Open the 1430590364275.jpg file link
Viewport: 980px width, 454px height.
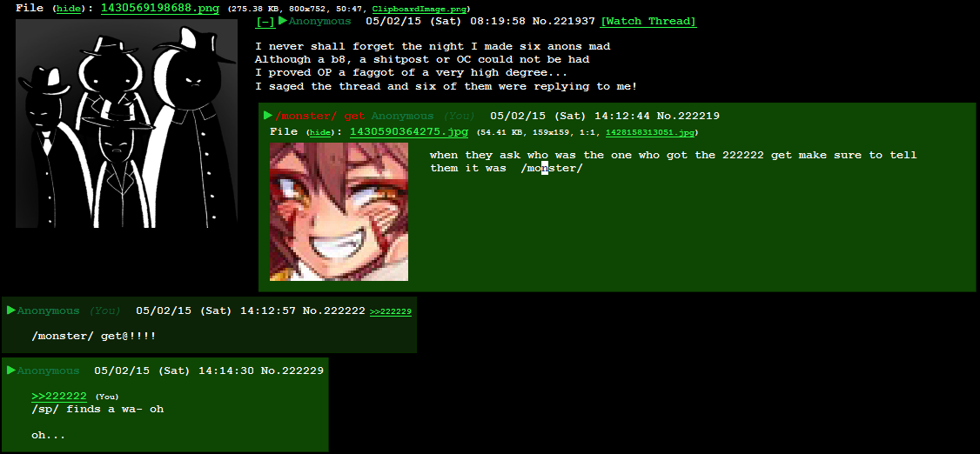pos(409,132)
